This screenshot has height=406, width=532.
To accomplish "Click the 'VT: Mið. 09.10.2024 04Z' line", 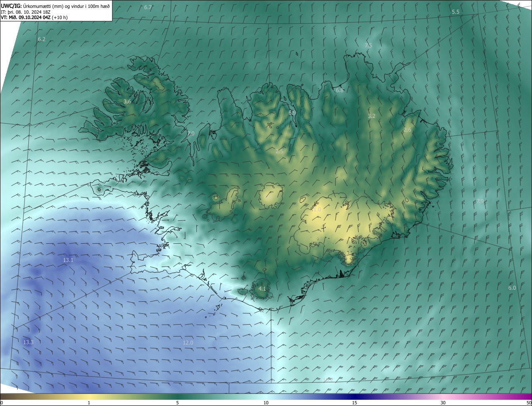I will 34,17.
